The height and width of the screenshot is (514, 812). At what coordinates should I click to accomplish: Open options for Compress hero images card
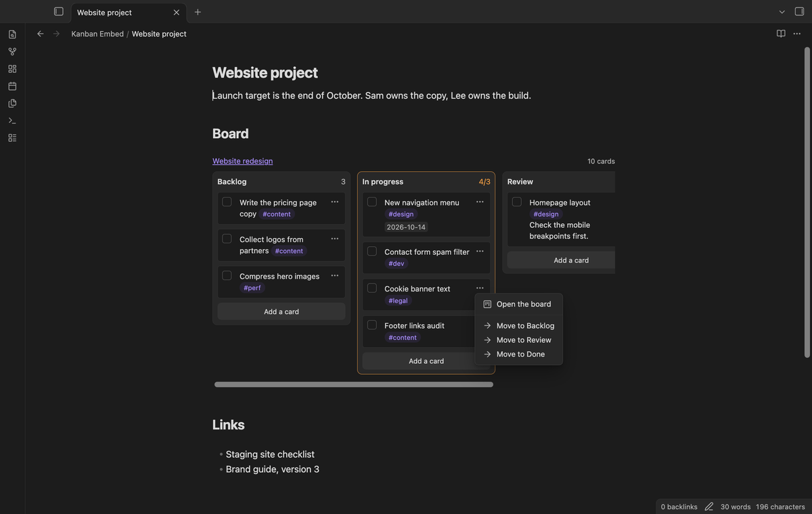335,275
